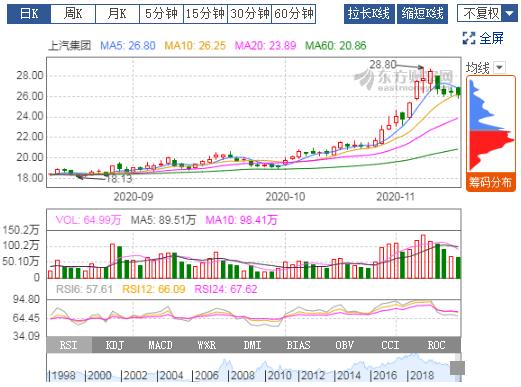Open the 筹码分布 chip distribution panel
The height and width of the screenshot is (387, 521).
490,182
